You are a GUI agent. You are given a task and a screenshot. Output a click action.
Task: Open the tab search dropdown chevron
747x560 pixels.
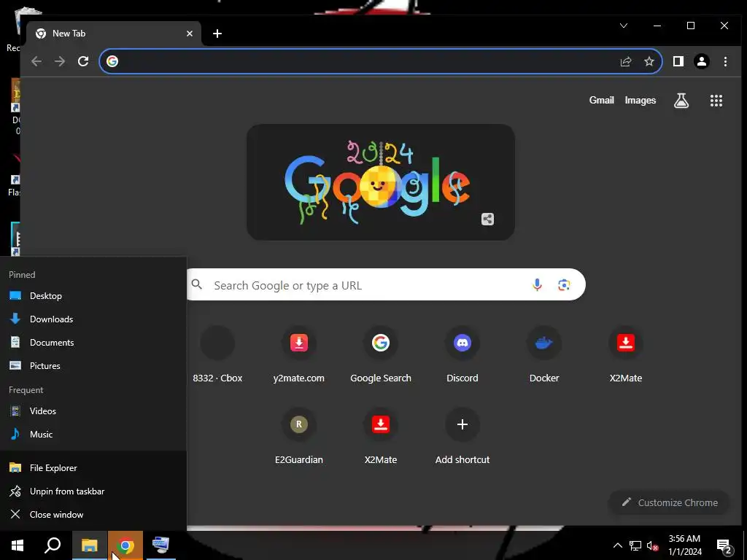pyautogui.click(x=624, y=26)
